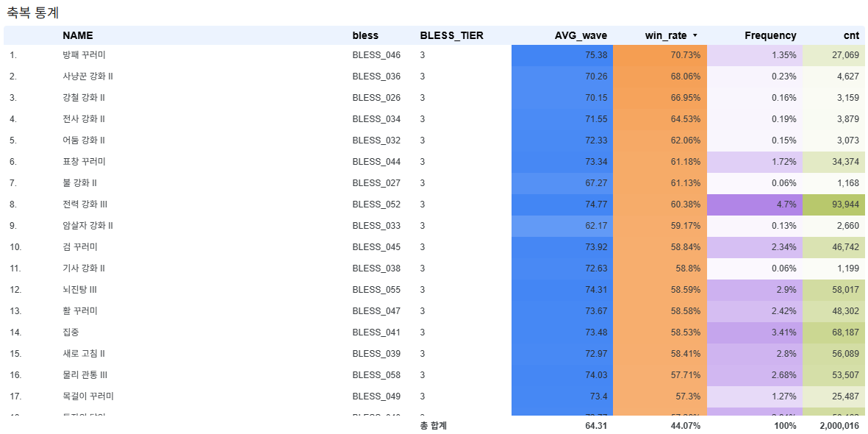Click the win_rate descending sort arrow
This screenshot has width=868, height=434.
[695, 35]
